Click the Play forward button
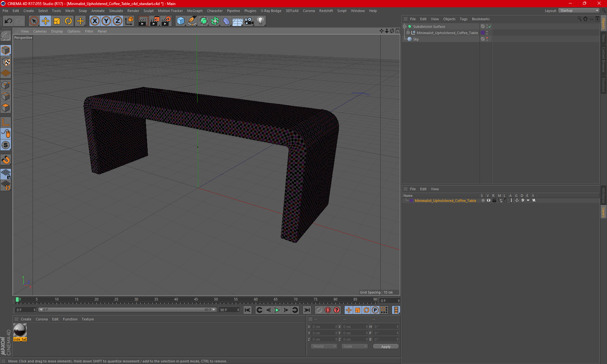This screenshot has width=607, height=364. 277,310
